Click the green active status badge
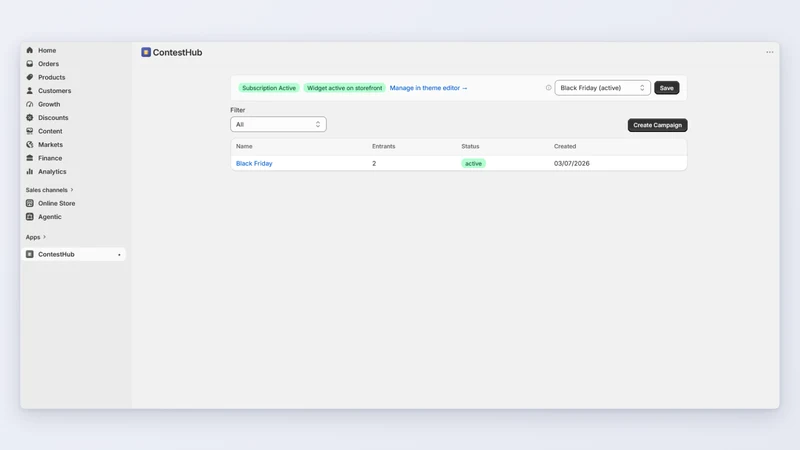 coord(473,163)
